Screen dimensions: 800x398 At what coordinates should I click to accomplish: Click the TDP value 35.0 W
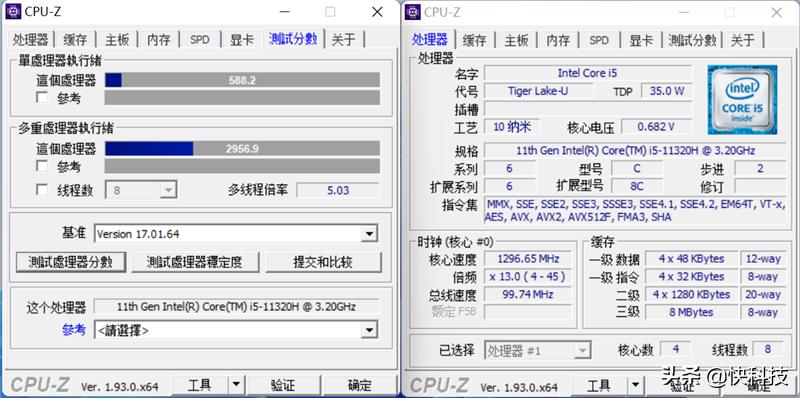click(666, 91)
